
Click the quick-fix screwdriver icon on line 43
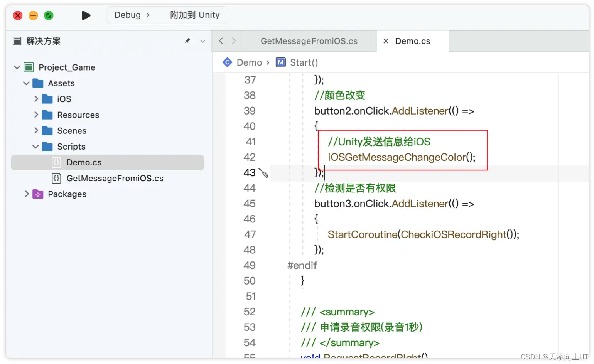263,173
